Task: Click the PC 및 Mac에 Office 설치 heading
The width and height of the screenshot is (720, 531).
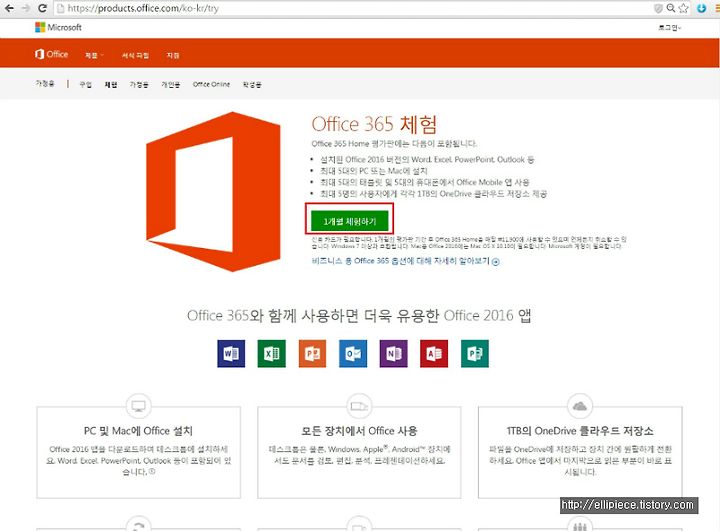Action: [x=138, y=431]
